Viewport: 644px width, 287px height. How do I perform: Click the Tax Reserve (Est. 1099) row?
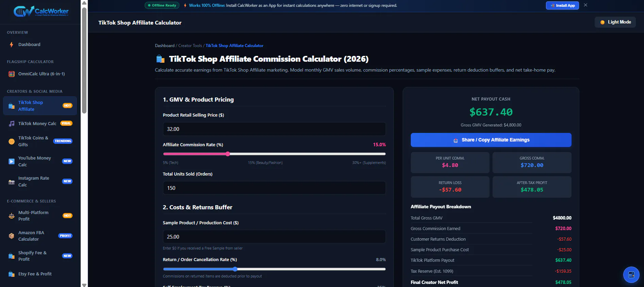click(491, 271)
